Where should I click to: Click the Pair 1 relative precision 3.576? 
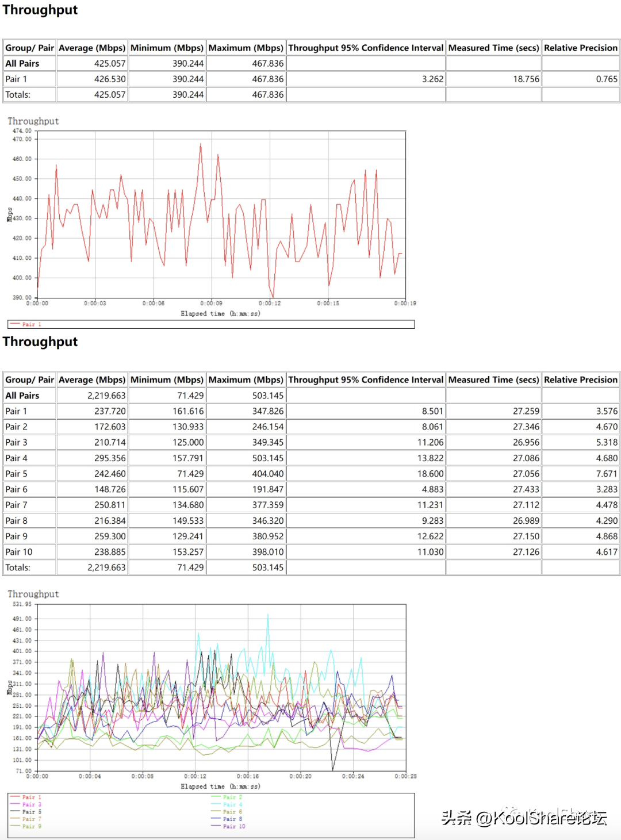coord(607,411)
